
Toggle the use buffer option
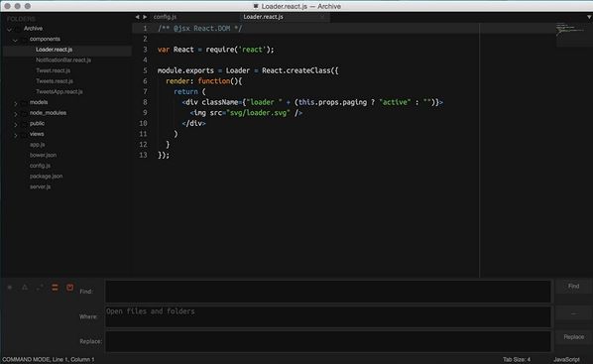click(70, 288)
